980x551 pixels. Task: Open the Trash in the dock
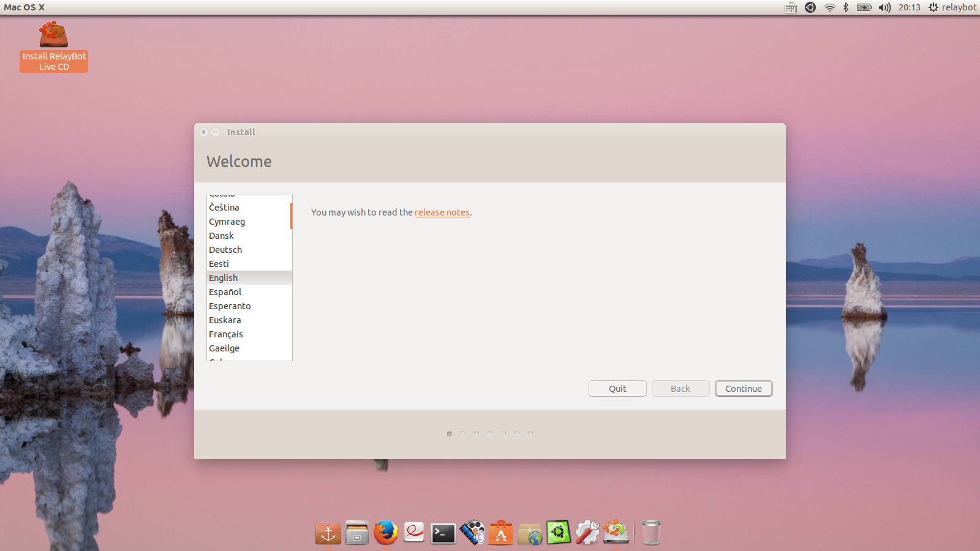coord(651,533)
